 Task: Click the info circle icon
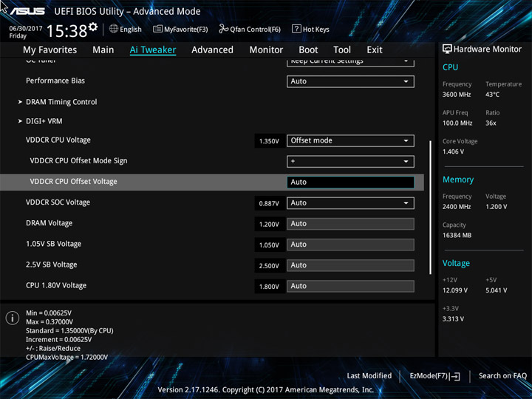click(13, 318)
